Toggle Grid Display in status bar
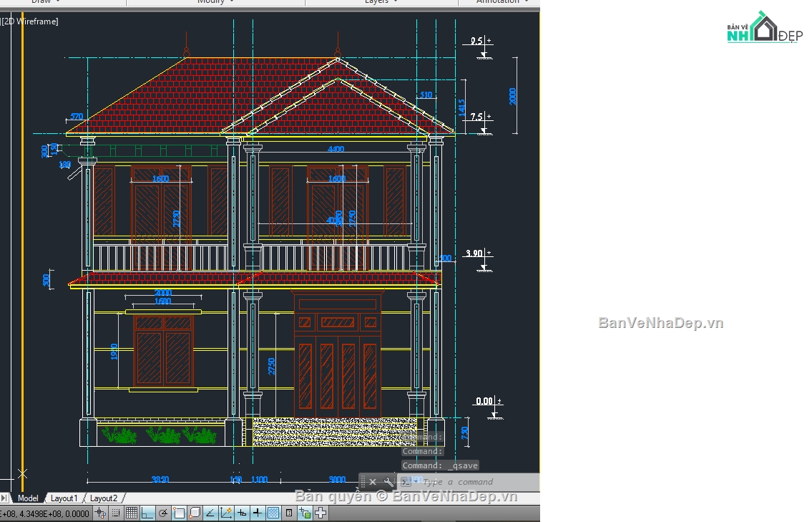This screenshot has width=812, height=522. tap(132, 513)
